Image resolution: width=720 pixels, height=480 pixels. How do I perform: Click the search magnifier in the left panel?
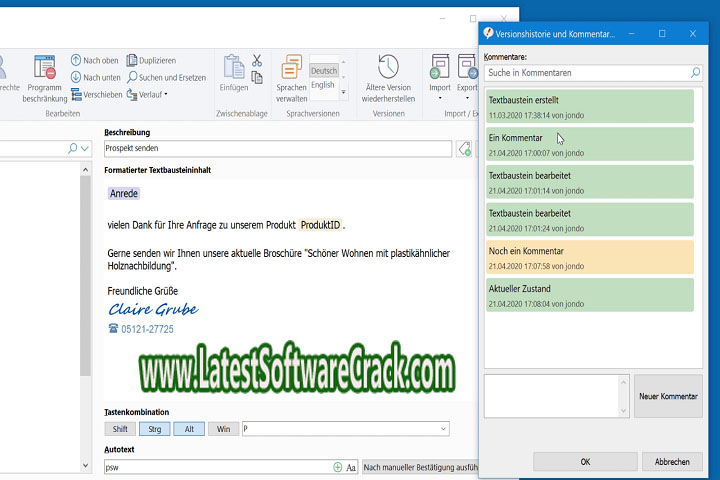coord(73,148)
